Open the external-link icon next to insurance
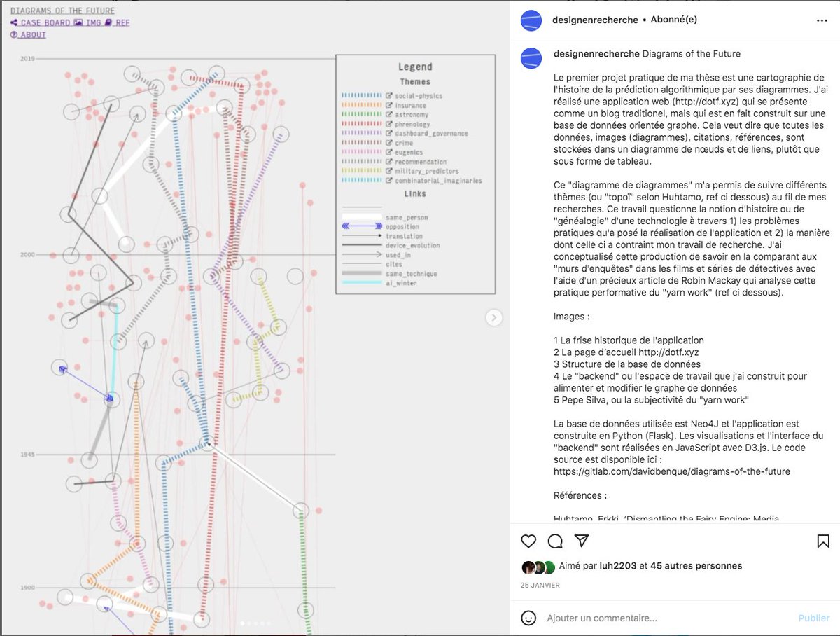 point(390,105)
